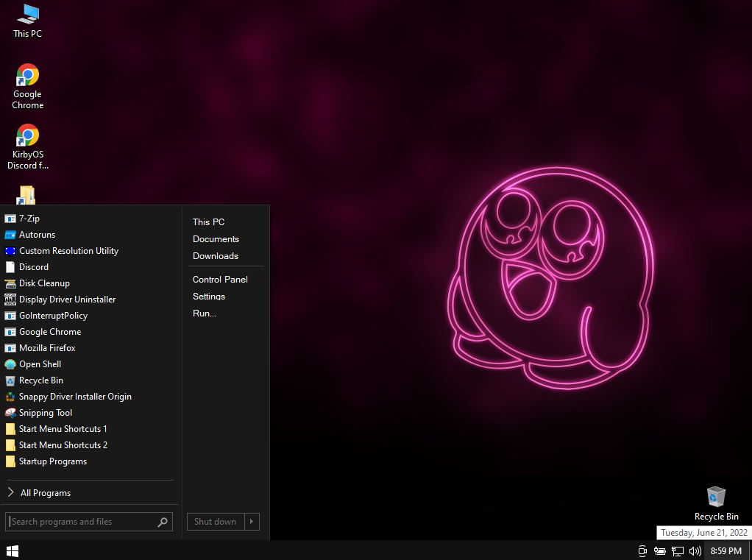Open network tray icon
The image size is (752, 560).
pyautogui.click(x=677, y=551)
